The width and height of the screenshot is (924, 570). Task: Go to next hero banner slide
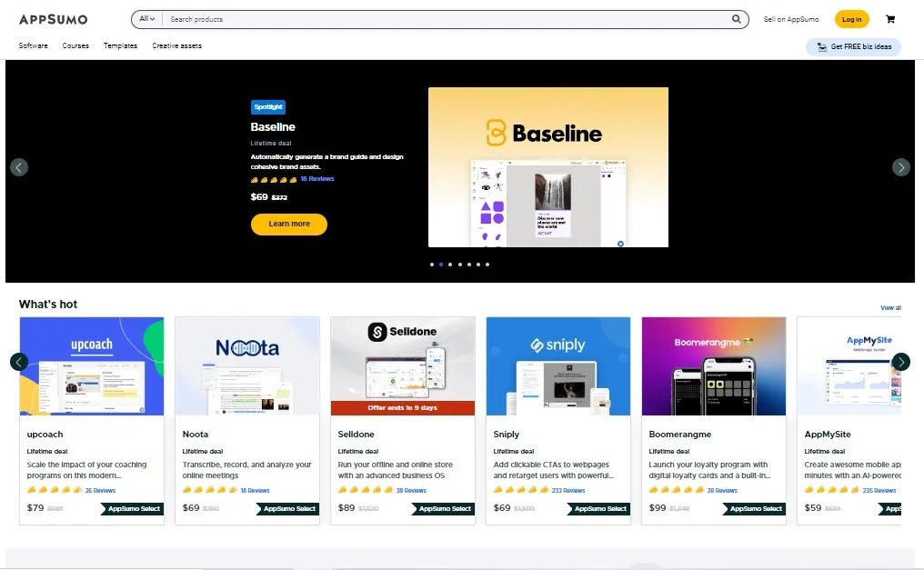pos(900,168)
